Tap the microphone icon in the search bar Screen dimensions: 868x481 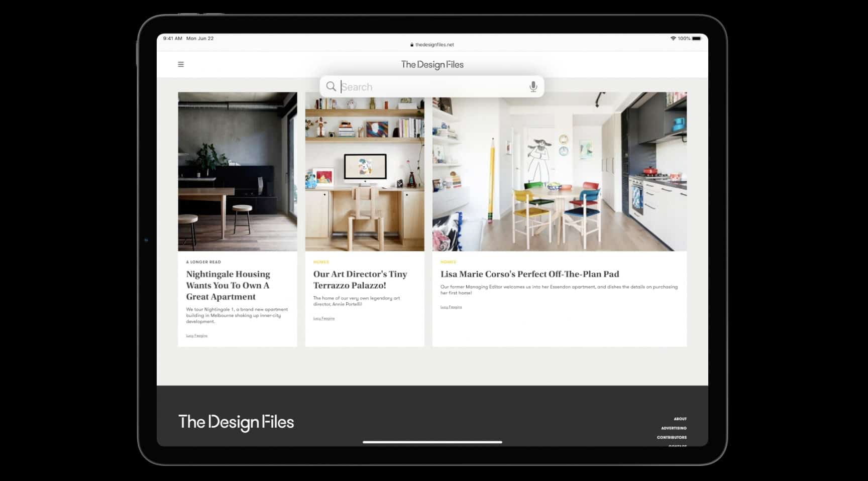pos(533,87)
